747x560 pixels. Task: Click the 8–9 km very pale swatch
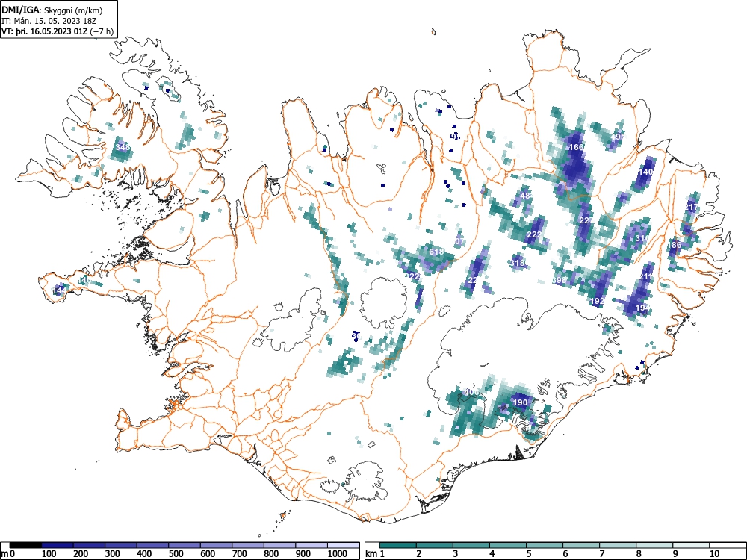[654, 545]
